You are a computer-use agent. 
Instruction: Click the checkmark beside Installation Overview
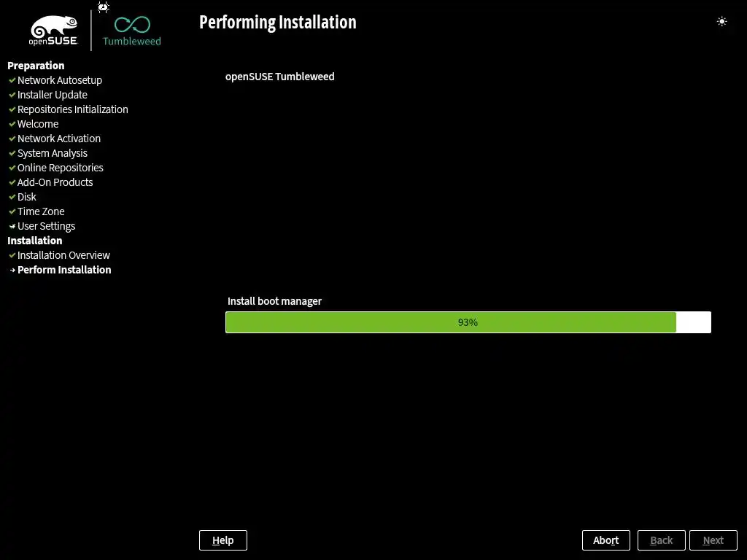[12, 255]
